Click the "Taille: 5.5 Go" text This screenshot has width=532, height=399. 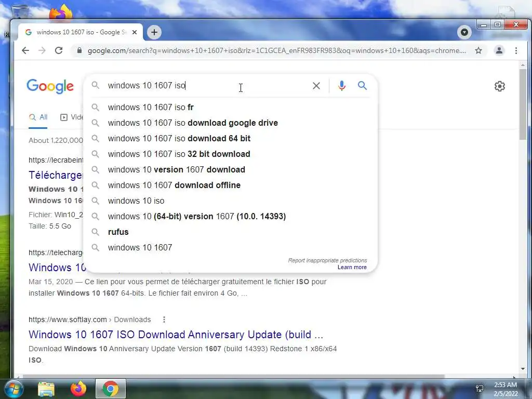(50, 227)
